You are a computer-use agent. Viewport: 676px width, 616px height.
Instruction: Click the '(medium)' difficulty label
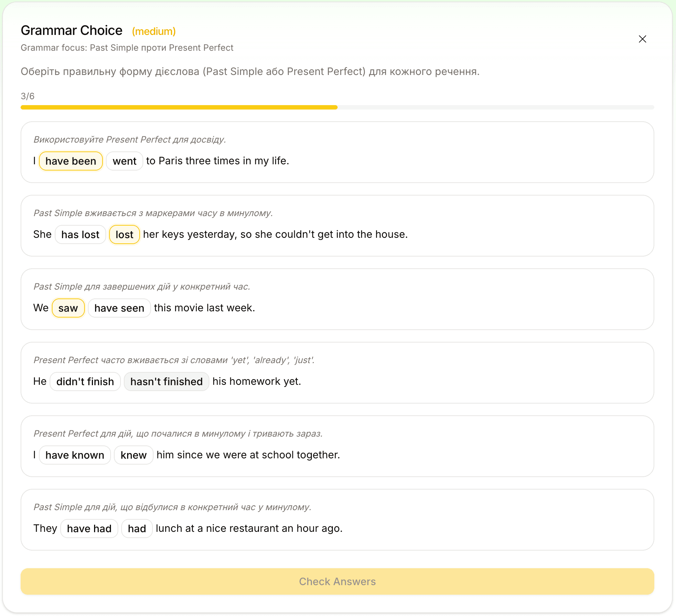tap(154, 32)
